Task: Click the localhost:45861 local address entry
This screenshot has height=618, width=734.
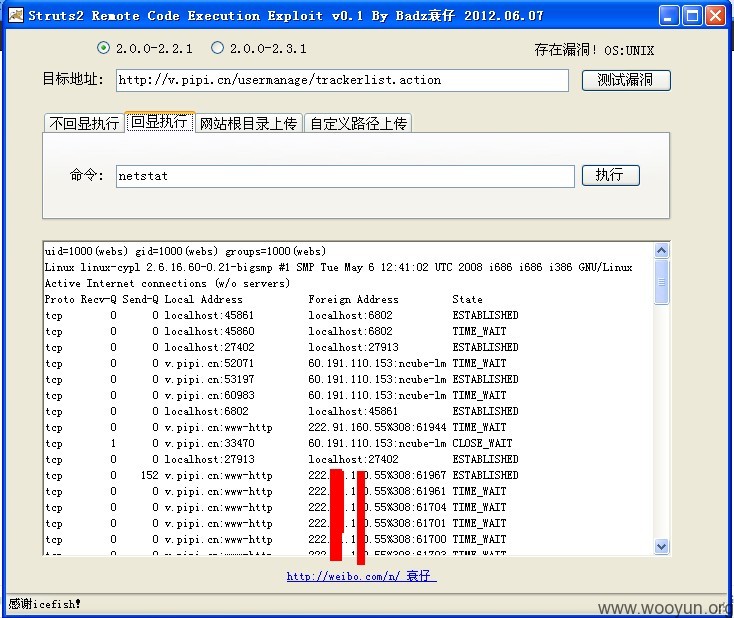Action: (x=209, y=315)
